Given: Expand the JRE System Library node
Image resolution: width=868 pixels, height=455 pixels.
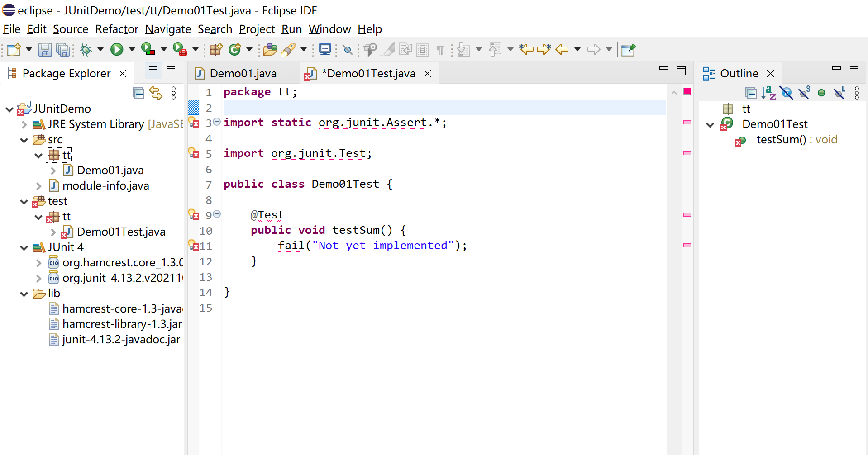Looking at the screenshot, I should click(x=24, y=124).
